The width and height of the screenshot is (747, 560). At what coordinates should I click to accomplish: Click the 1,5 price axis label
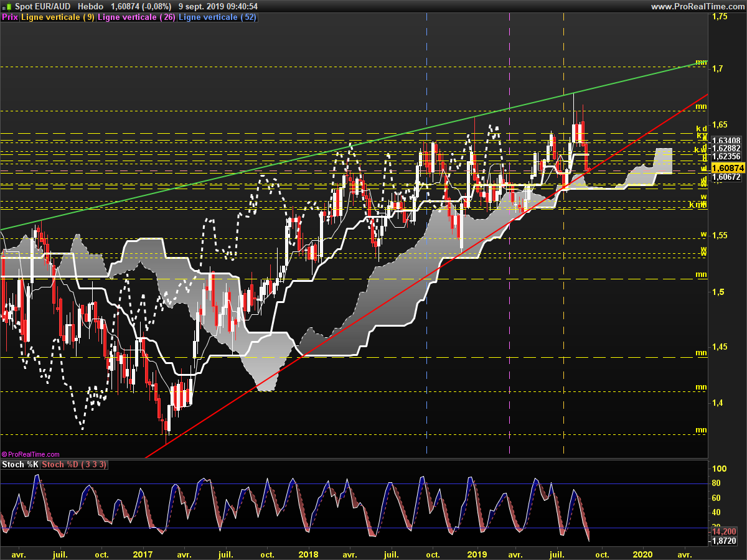[716, 292]
